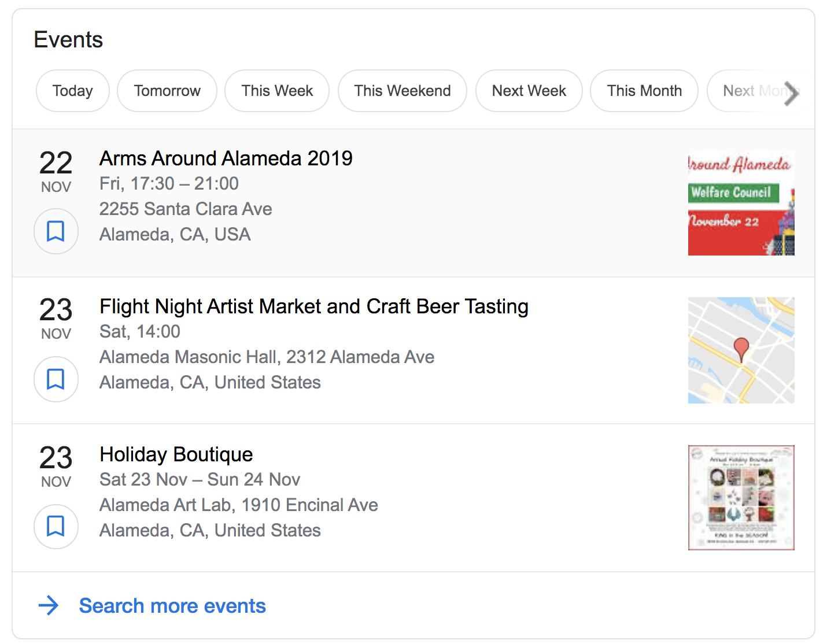Switch to Next Week events
The height and width of the screenshot is (644, 827).
529,91
